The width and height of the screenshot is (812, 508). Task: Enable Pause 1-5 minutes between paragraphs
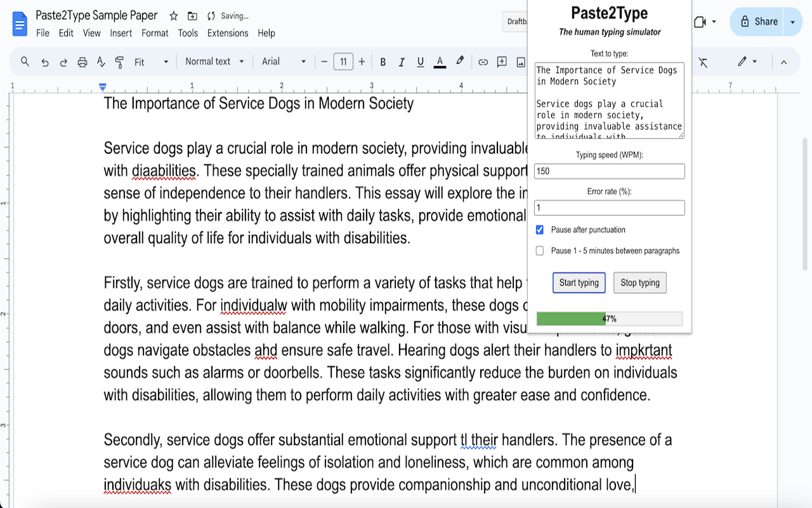tap(539, 250)
